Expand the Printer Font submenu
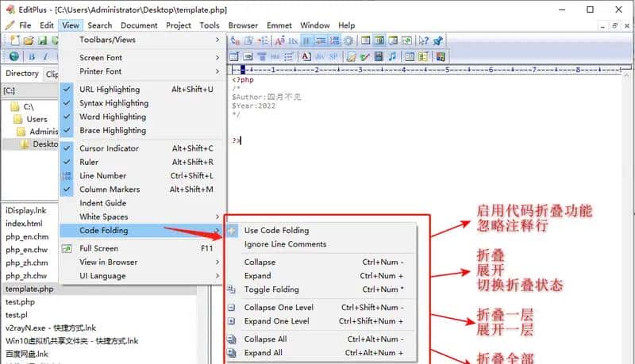 [x=143, y=71]
